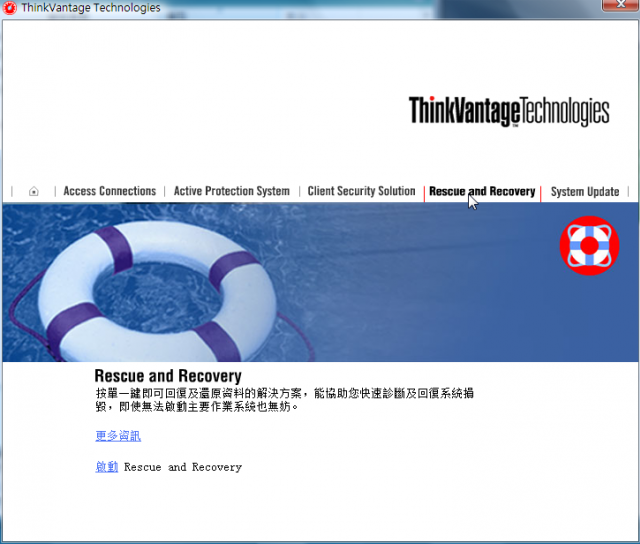The width and height of the screenshot is (640, 544).
Task: Close the ThinkVantage Technologies window
Action: point(620,4)
